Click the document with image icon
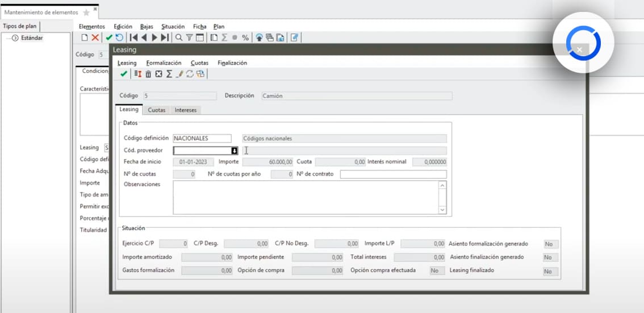The height and width of the screenshot is (313, 644). [x=280, y=38]
